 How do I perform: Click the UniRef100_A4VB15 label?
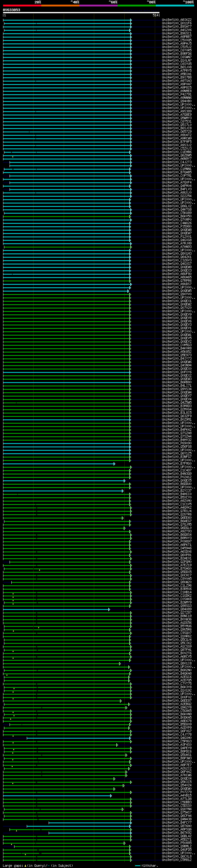click(x=177, y=796)
